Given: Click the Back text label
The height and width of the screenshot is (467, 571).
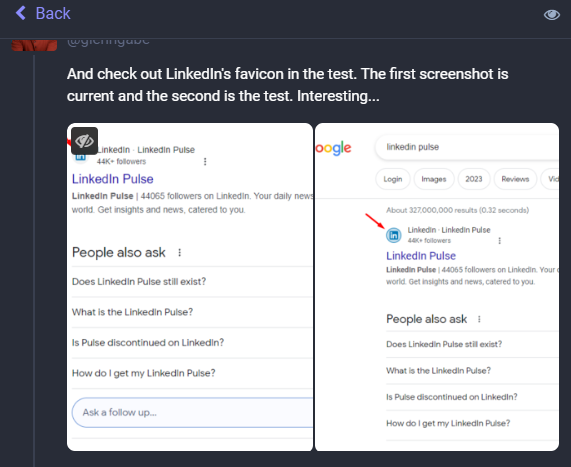Looking at the screenshot, I should coord(53,13).
